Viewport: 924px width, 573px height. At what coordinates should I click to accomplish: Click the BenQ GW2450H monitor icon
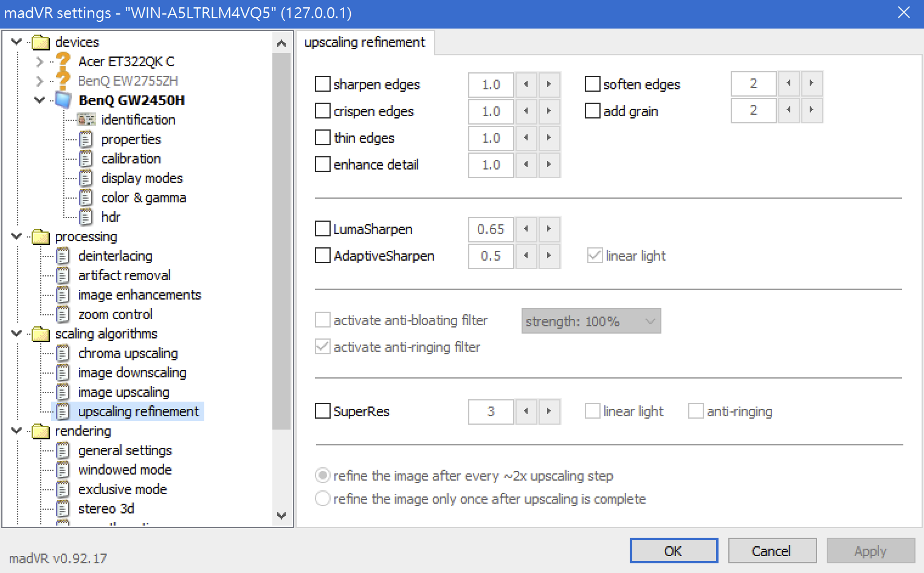(63, 100)
